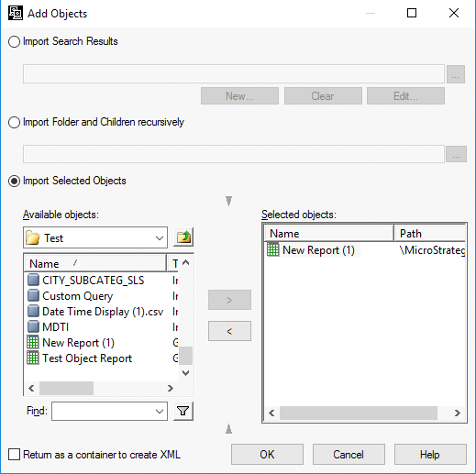Click the add (>) arrow button
Image resolution: width=476 pixels, height=474 pixels.
coord(229,300)
